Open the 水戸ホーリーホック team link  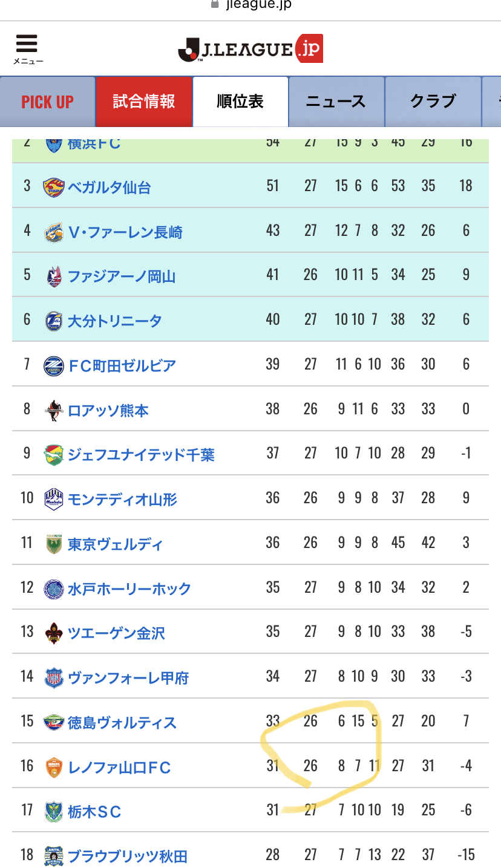[129, 589]
